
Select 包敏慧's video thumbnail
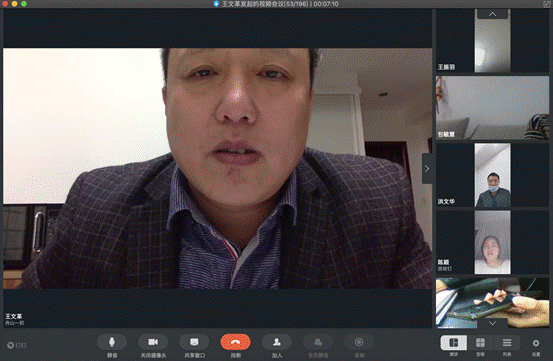point(492,108)
